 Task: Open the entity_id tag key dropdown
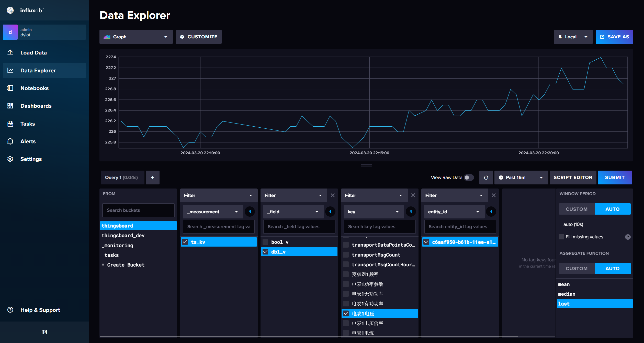pyautogui.click(x=454, y=212)
